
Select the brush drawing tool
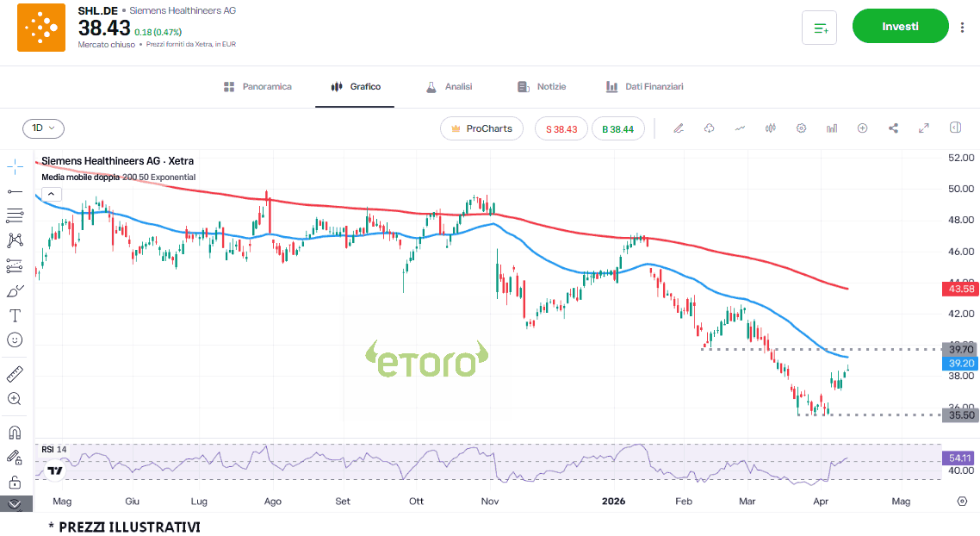point(15,290)
